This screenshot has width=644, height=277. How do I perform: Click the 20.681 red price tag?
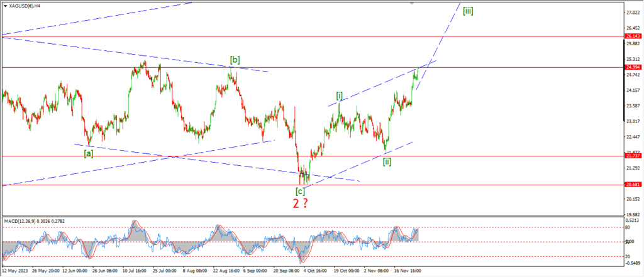coord(632,185)
